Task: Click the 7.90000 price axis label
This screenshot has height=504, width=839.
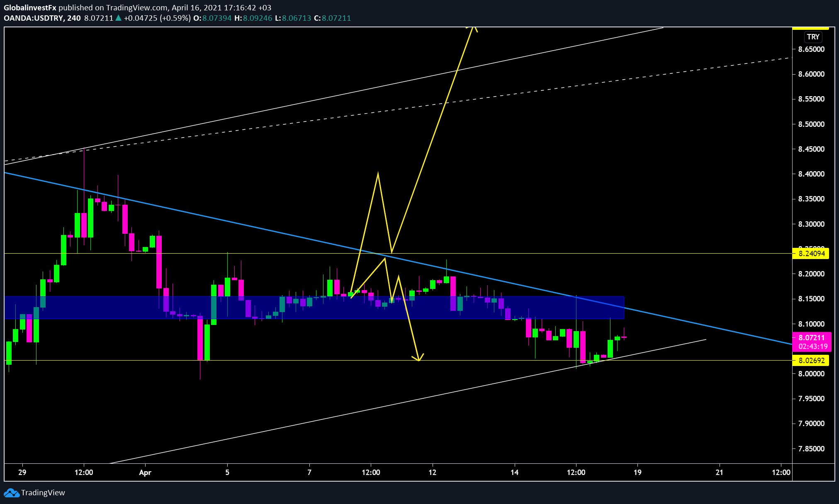Action: coord(811,424)
